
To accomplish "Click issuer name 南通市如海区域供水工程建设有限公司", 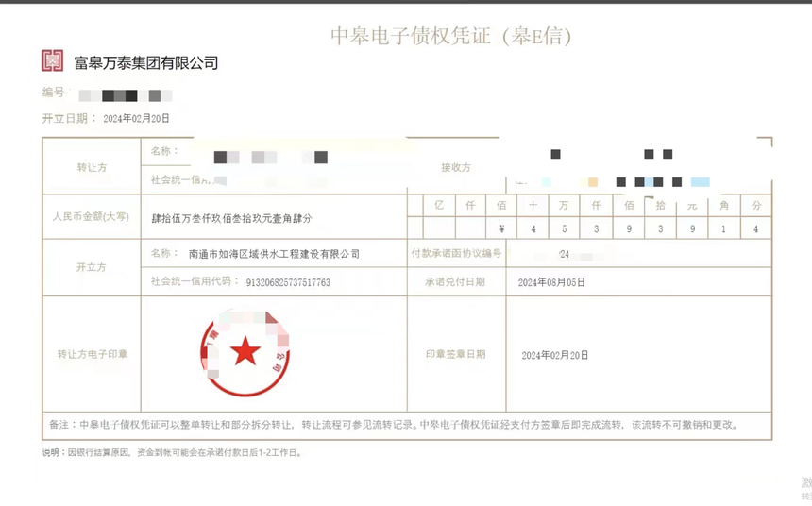I will click(274, 254).
